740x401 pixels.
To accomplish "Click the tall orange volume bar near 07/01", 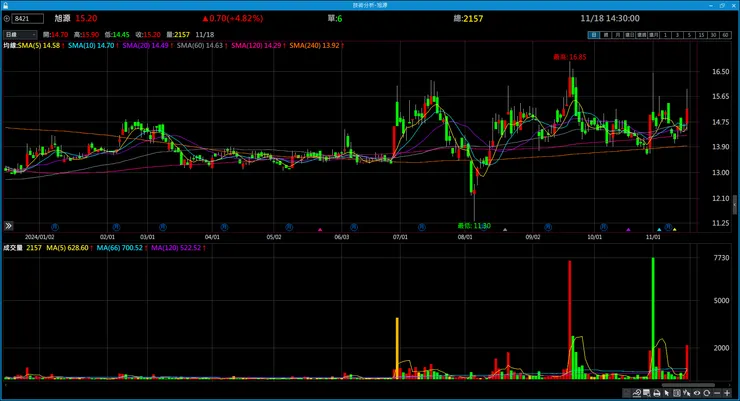I will point(397,348).
